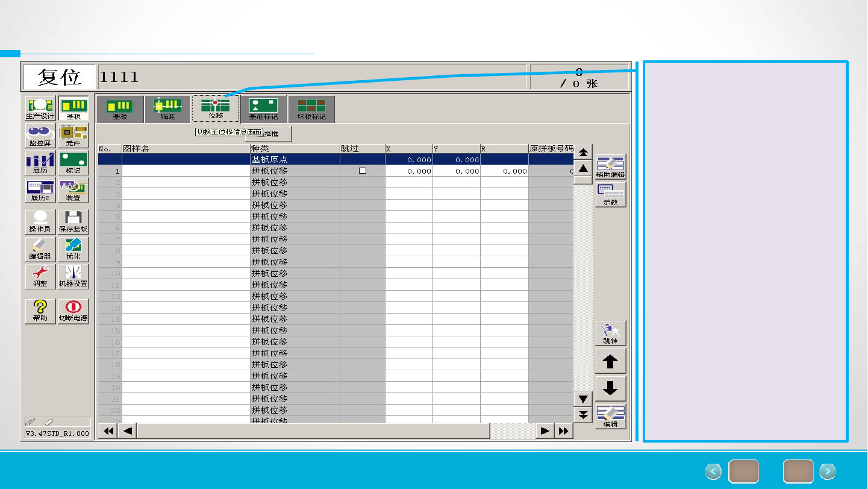
Task: Click the Y column header
Action: coord(457,148)
